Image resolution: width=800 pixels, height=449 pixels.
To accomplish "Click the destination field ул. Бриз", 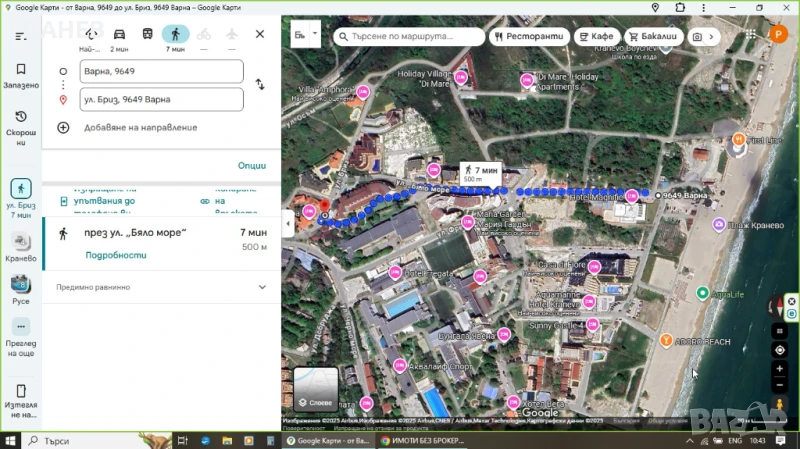I will [160, 100].
